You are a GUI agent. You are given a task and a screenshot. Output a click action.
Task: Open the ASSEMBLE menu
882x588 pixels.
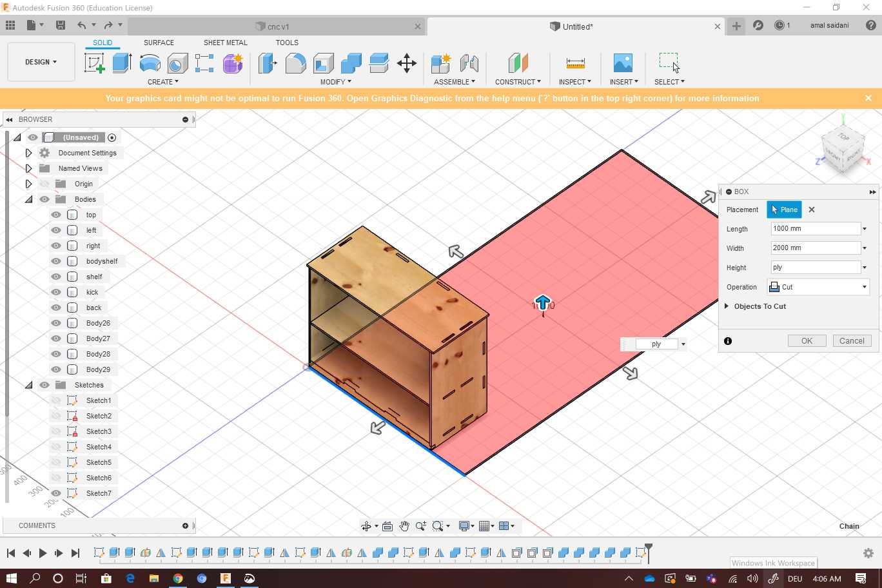tap(455, 82)
